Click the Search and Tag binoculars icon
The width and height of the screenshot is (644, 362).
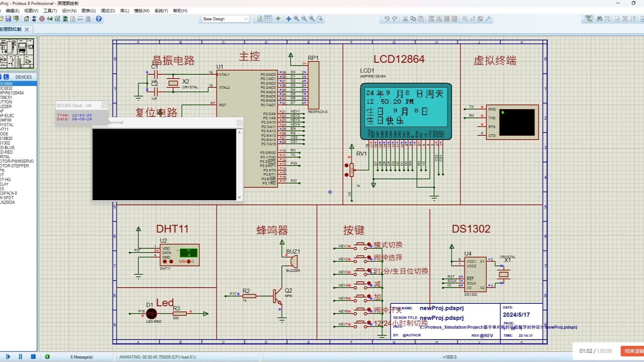tap(599, 19)
